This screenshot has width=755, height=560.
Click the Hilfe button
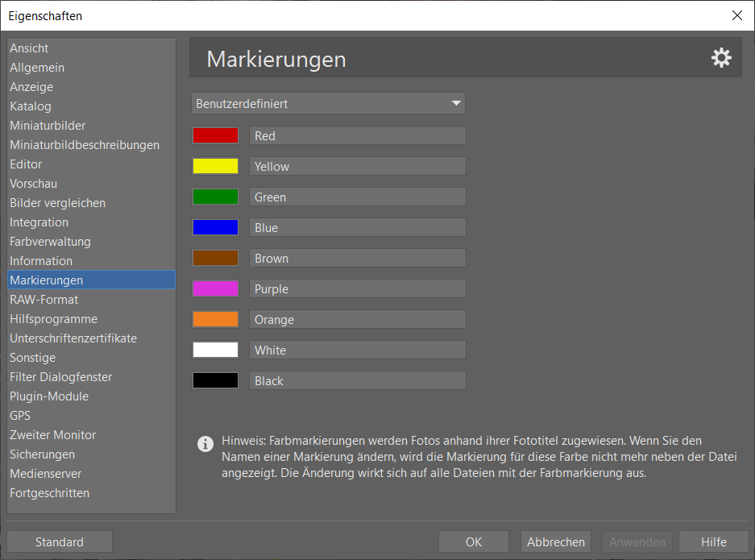tap(714, 541)
